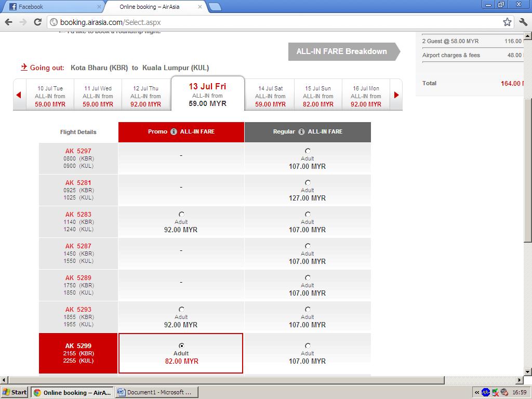This screenshot has width=532, height=399.
Task: Select Regular fare for AK 5299
Action: [308, 345]
